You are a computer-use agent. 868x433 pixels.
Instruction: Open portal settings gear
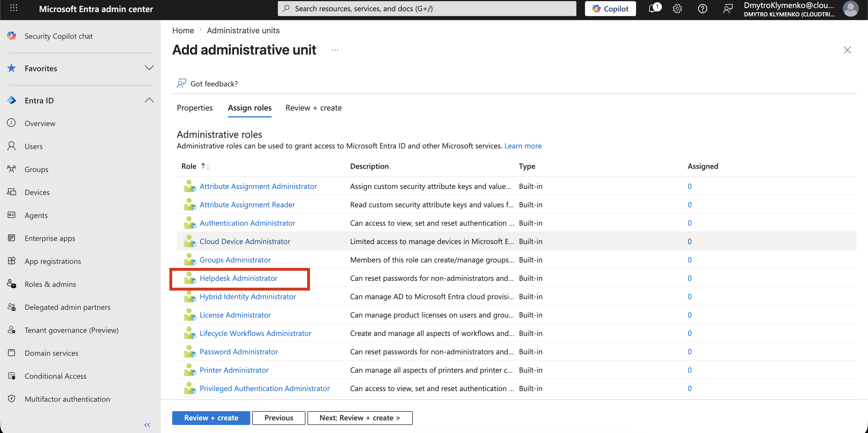[x=677, y=9]
